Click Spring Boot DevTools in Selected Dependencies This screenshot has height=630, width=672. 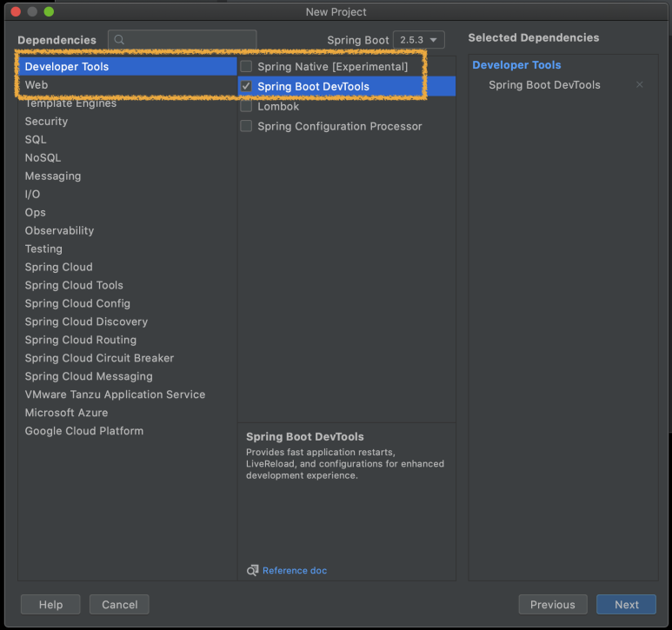point(544,85)
